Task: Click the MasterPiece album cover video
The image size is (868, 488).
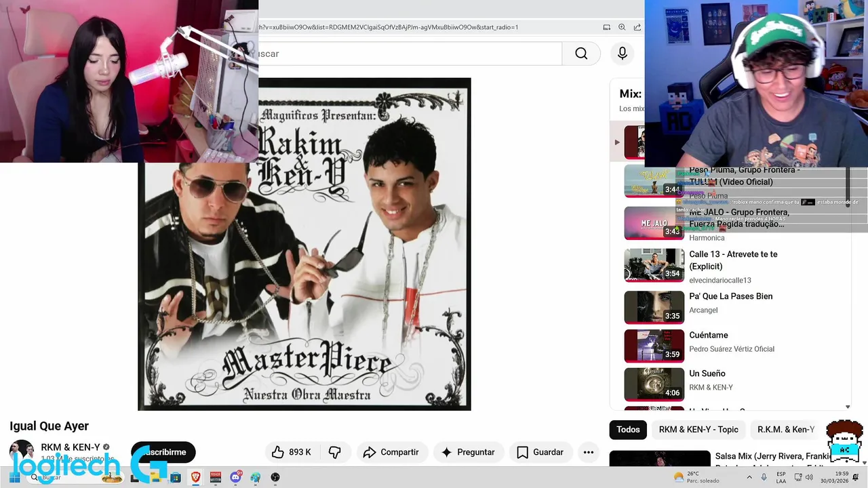Action: (x=304, y=244)
